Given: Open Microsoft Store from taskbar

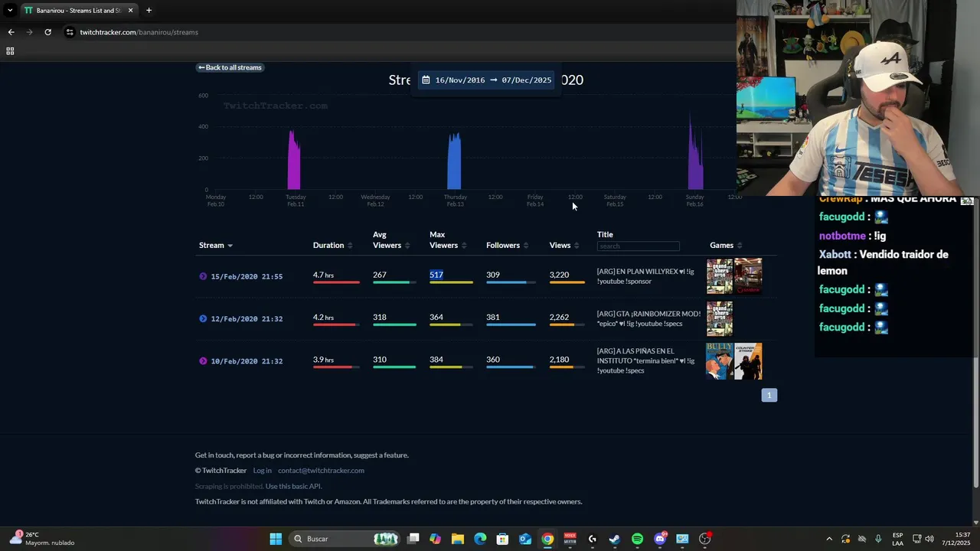Looking at the screenshot, I should [x=502, y=539].
